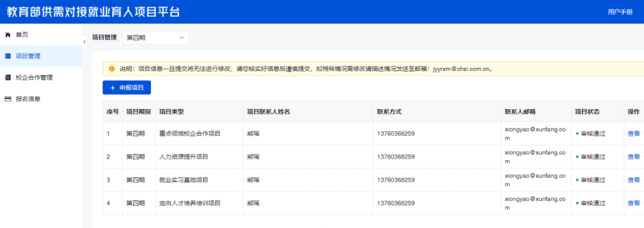Click the card icon beside 报名信息
The image size is (644, 228).
tap(7, 99)
